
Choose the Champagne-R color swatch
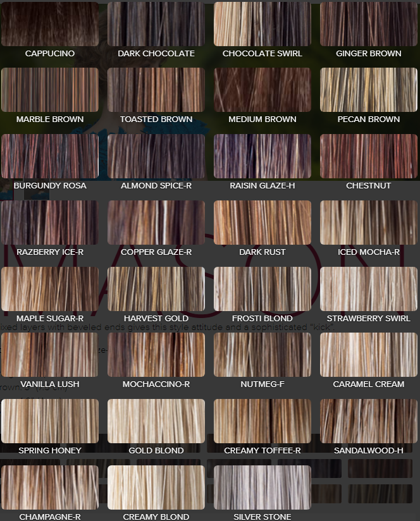tap(50, 487)
